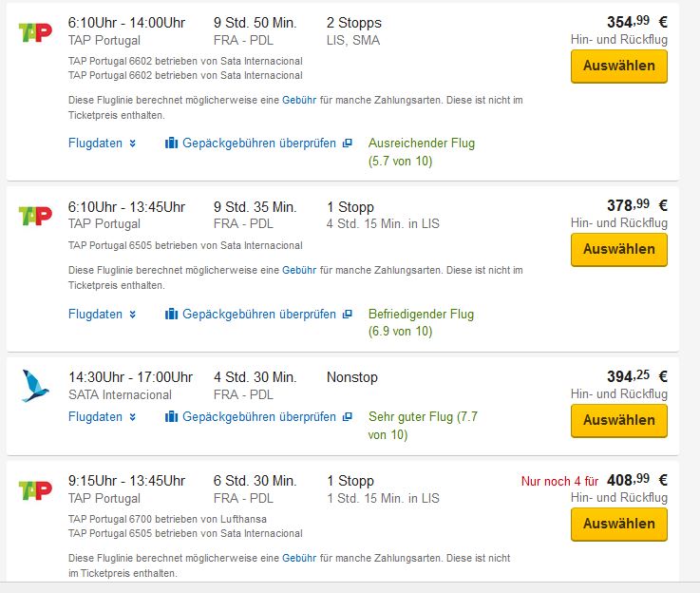
Task: Click suitcase icon on the SATA Internacional flight
Action: pos(172,417)
